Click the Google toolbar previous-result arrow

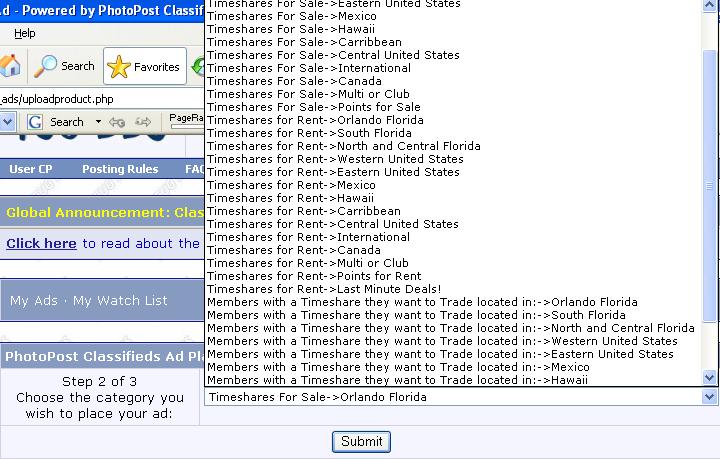(x=118, y=122)
